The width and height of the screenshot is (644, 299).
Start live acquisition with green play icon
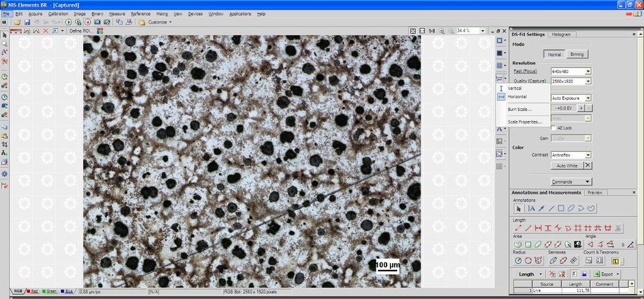pyautogui.click(x=69, y=22)
